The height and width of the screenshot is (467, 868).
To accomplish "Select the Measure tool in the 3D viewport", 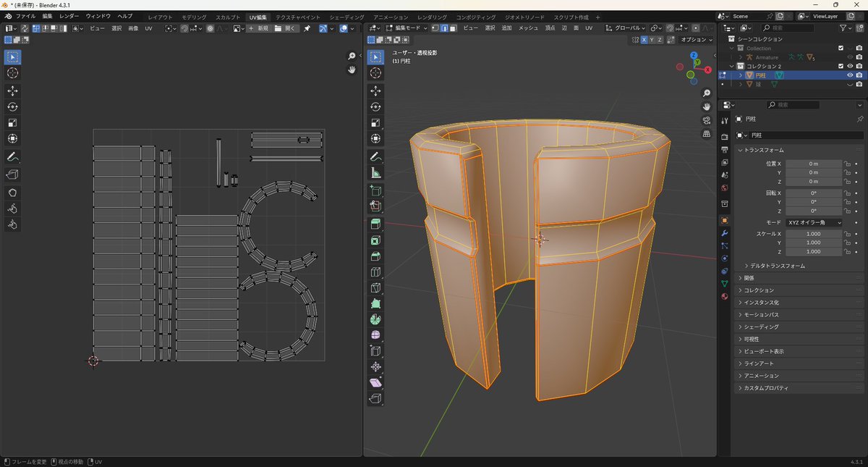I will click(376, 173).
